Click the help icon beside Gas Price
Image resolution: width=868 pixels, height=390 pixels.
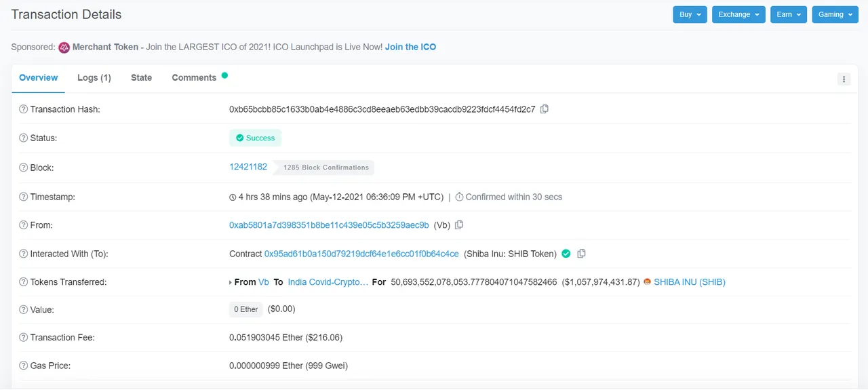(23, 366)
